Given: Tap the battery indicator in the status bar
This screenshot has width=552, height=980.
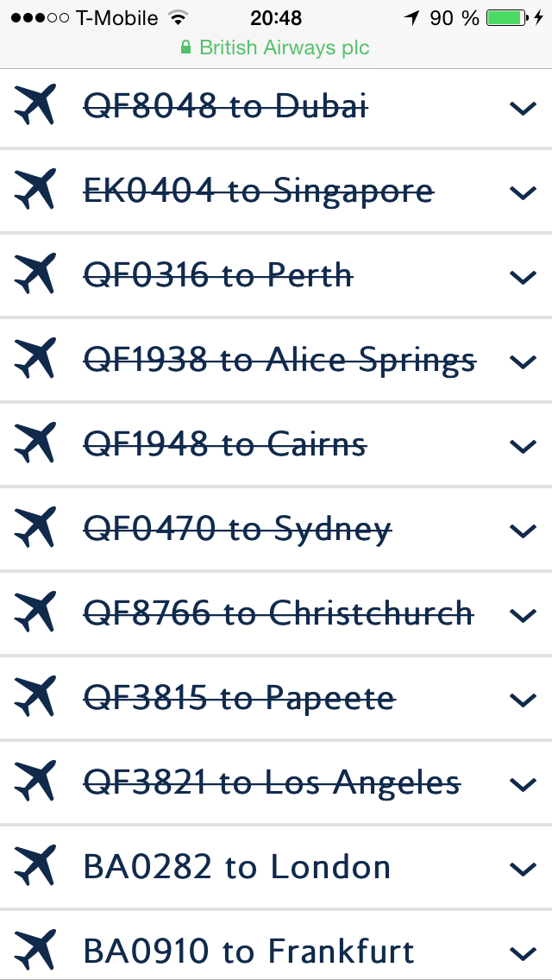Looking at the screenshot, I should (510, 18).
